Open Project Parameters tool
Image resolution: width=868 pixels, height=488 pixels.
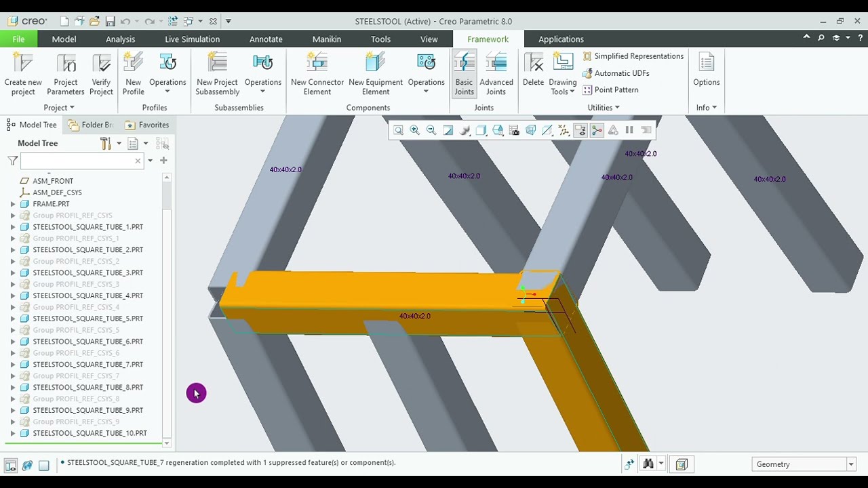[x=66, y=75]
